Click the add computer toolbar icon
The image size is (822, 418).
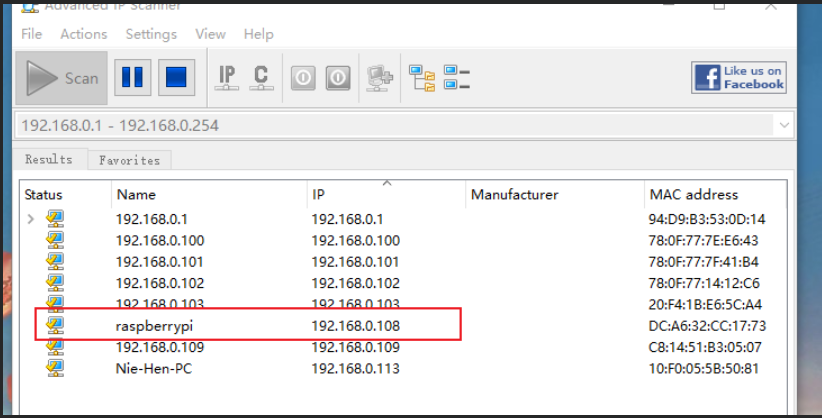380,78
